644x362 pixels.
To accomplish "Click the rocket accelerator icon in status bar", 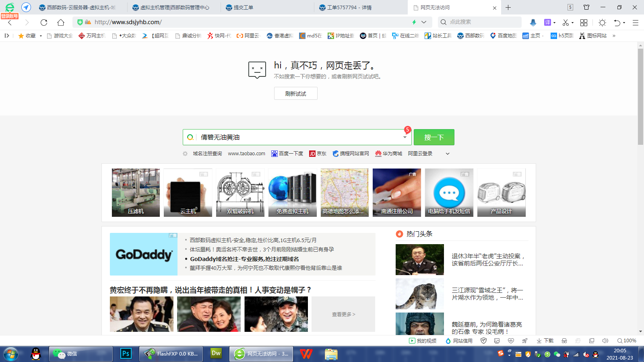I will point(524,341).
